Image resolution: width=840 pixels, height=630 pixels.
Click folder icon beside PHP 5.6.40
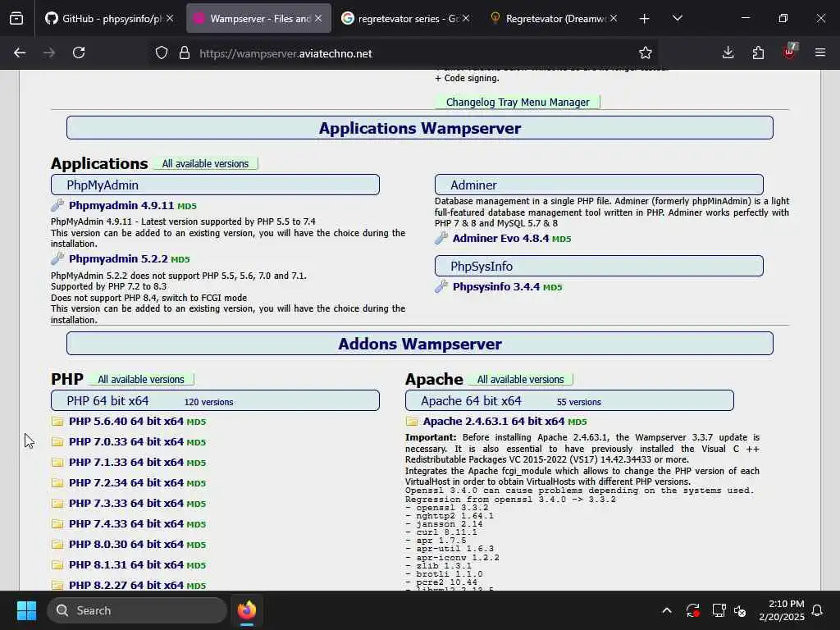click(x=57, y=422)
